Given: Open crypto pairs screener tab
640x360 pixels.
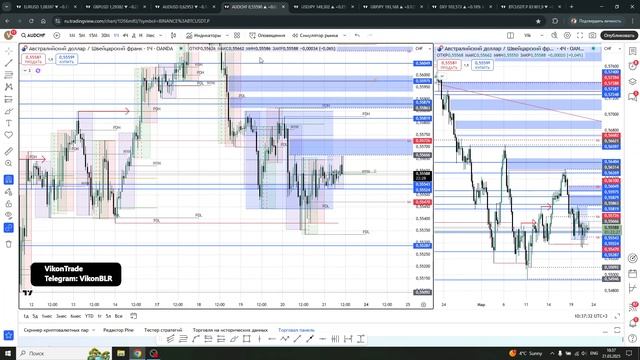Looking at the screenshot, I should click(x=56, y=330).
